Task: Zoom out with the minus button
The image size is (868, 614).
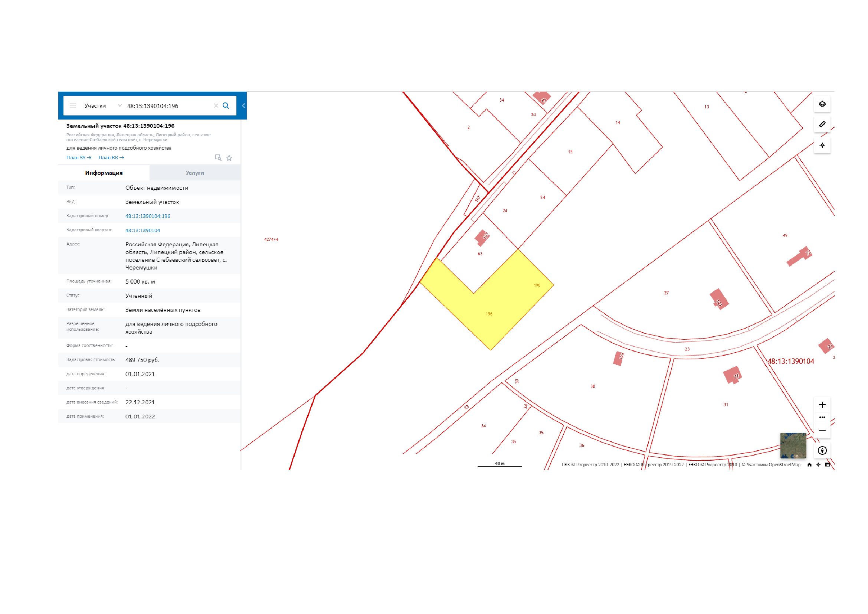Action: click(x=822, y=431)
